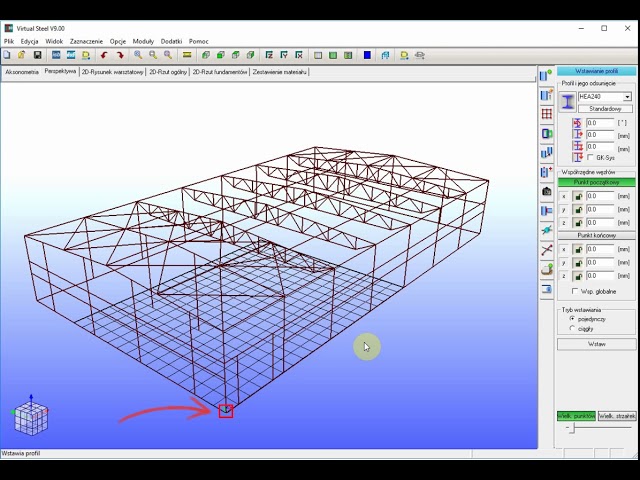Click the solid blue square toolbar icon

(367, 55)
